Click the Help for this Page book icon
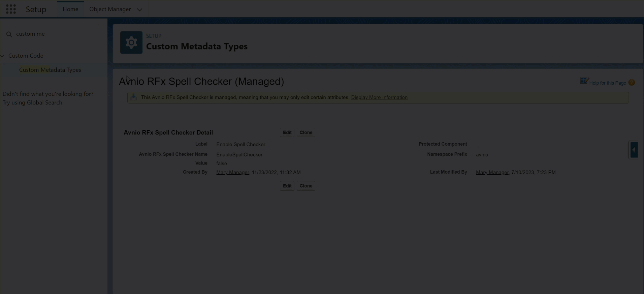The height and width of the screenshot is (294, 644). 584,81
